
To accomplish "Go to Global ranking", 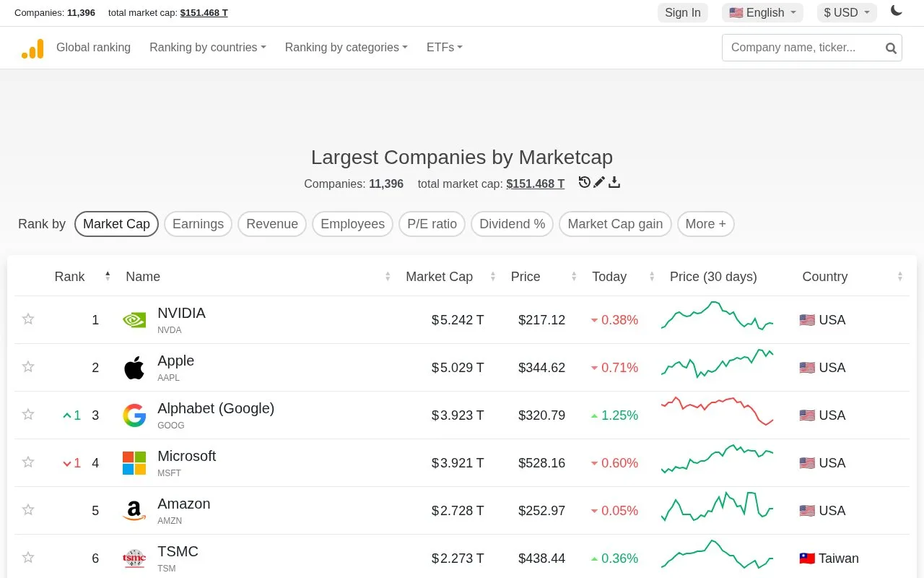I will pyautogui.click(x=94, y=48).
